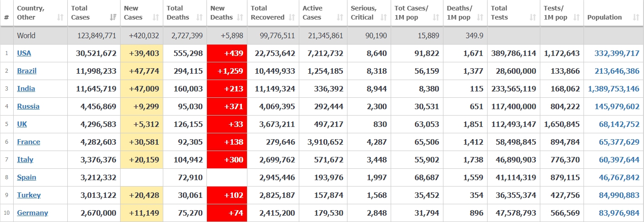Open the Brazil country page
This screenshot has width=644, height=222.
(x=27, y=71)
